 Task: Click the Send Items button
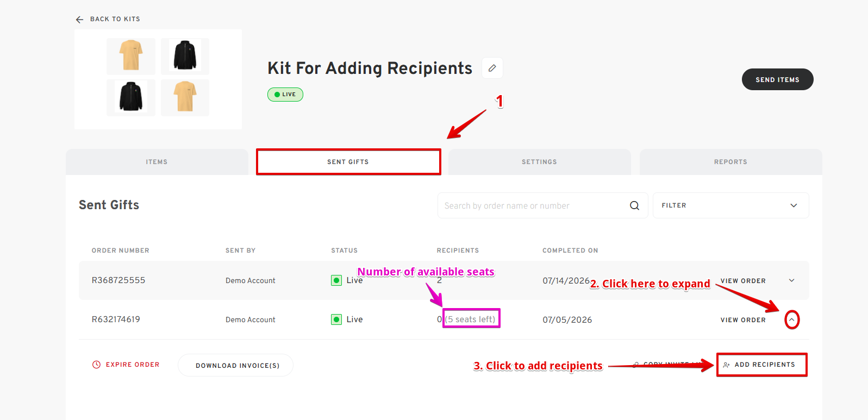(777, 79)
